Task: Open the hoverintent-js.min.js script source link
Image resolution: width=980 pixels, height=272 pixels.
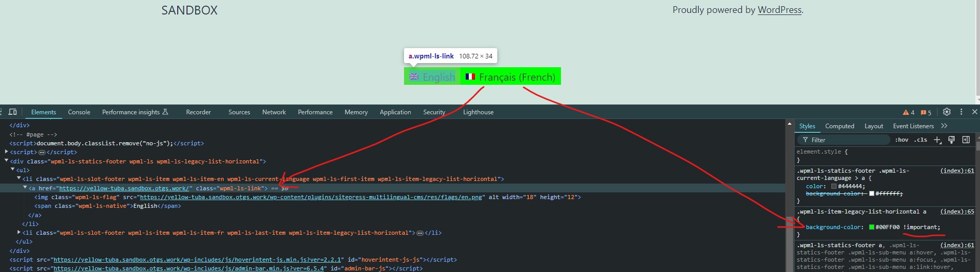Action: tap(197, 260)
